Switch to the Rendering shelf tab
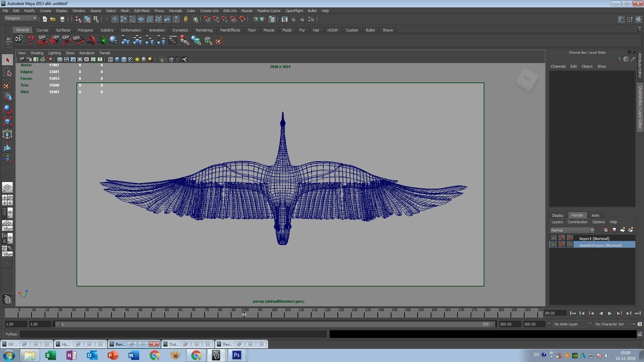This screenshot has width=644, height=362. (204, 30)
